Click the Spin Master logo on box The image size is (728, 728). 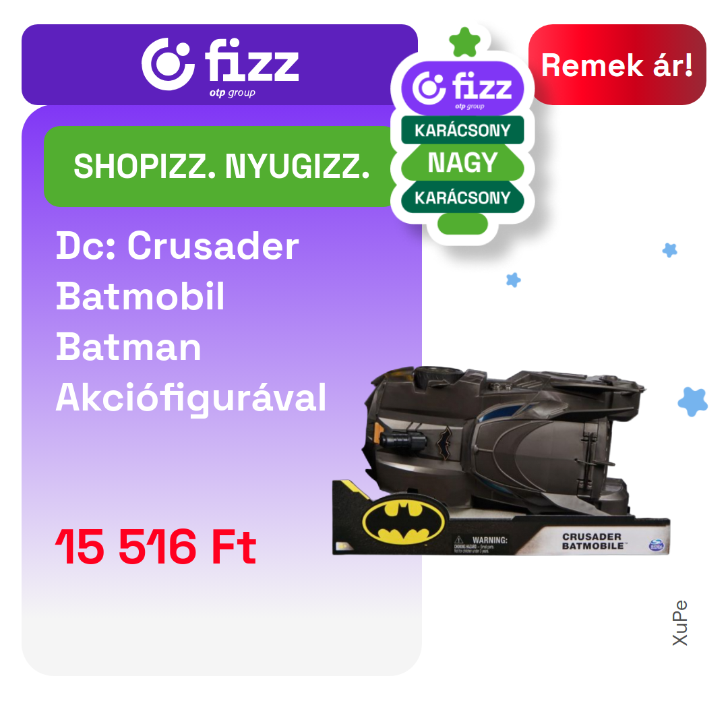656,545
